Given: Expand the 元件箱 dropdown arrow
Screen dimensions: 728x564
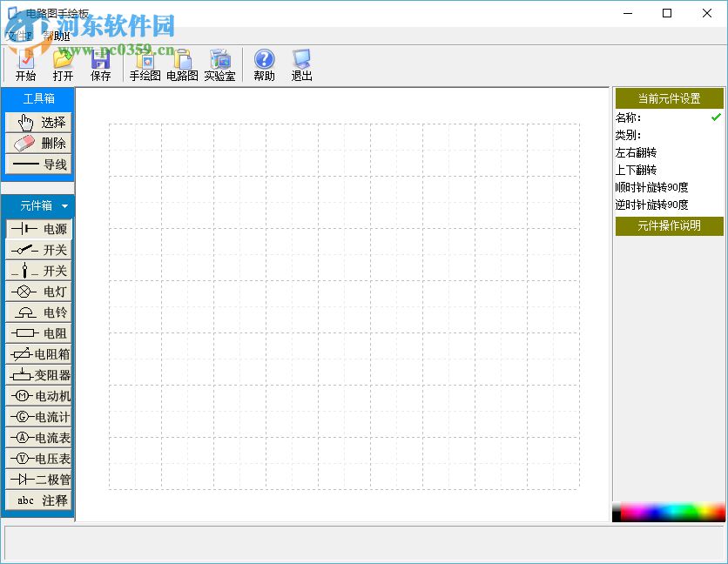Looking at the screenshot, I should (64, 206).
